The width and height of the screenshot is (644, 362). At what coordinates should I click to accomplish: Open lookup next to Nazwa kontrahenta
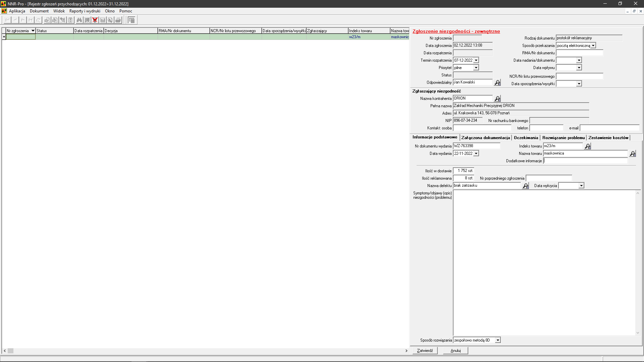pyautogui.click(x=497, y=99)
